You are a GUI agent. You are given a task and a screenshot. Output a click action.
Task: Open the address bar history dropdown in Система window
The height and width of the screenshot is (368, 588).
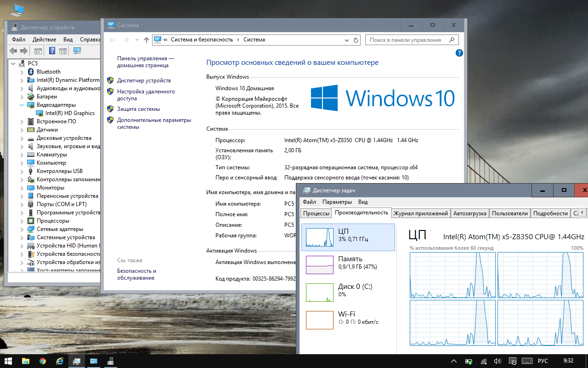pyautogui.click(x=347, y=40)
